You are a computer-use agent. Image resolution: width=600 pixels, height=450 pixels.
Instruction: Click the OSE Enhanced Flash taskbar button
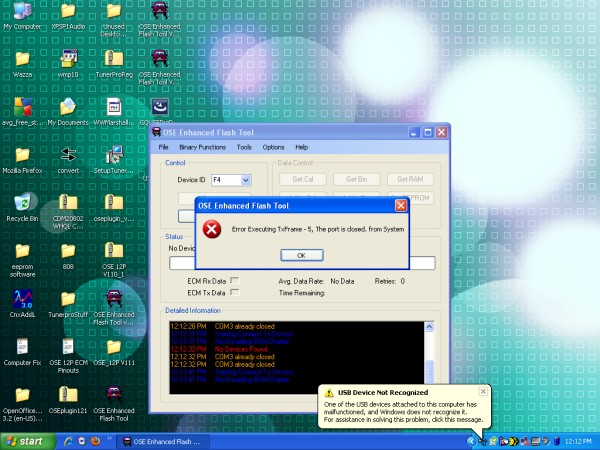[x=162, y=442]
